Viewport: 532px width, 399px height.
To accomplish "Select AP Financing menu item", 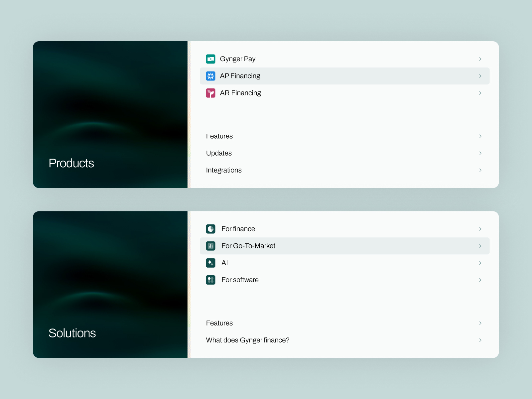I will [x=344, y=76].
